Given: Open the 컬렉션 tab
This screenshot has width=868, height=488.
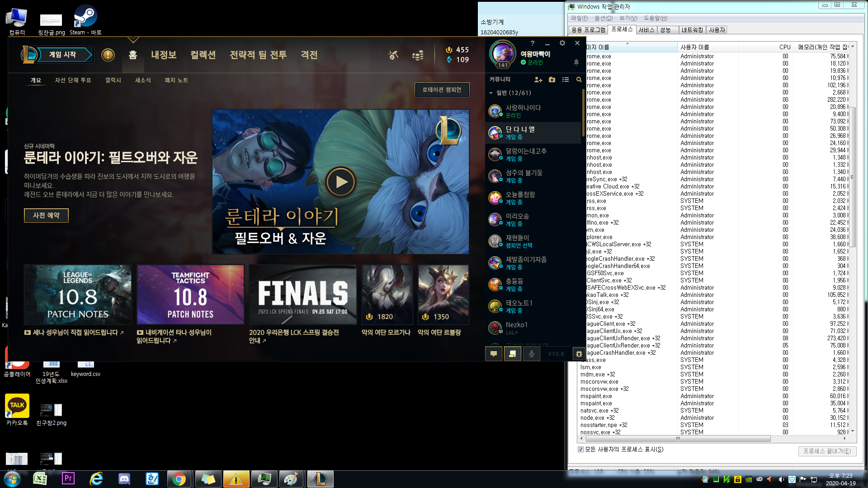Looking at the screenshot, I should pyautogui.click(x=203, y=55).
